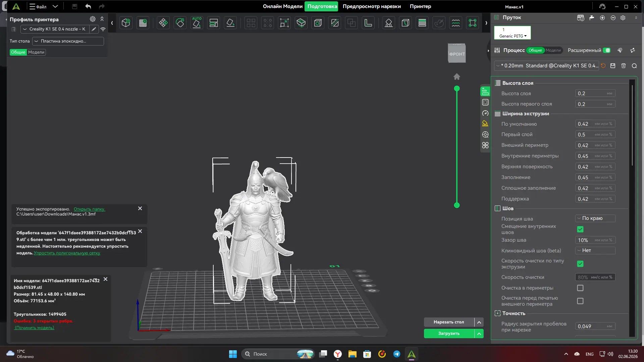Click the Высота слоя value field
The height and width of the screenshot is (362, 644).
tap(595, 94)
